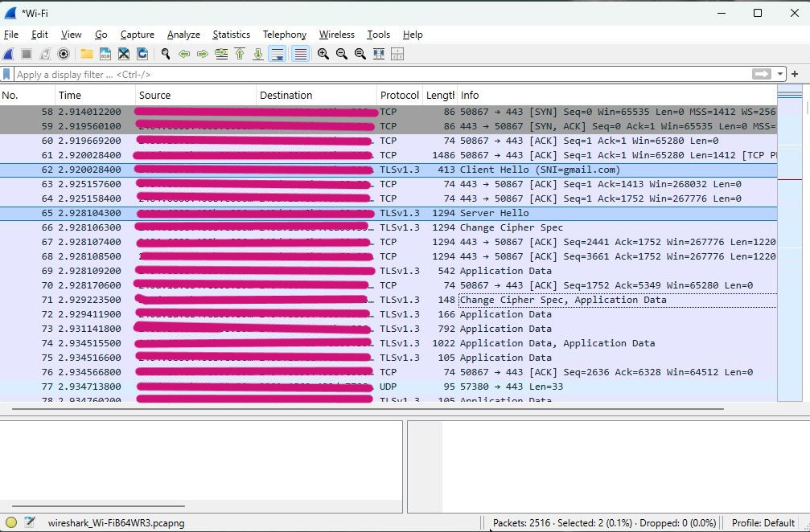
Task: Open the Telephony menu
Action: pos(284,35)
